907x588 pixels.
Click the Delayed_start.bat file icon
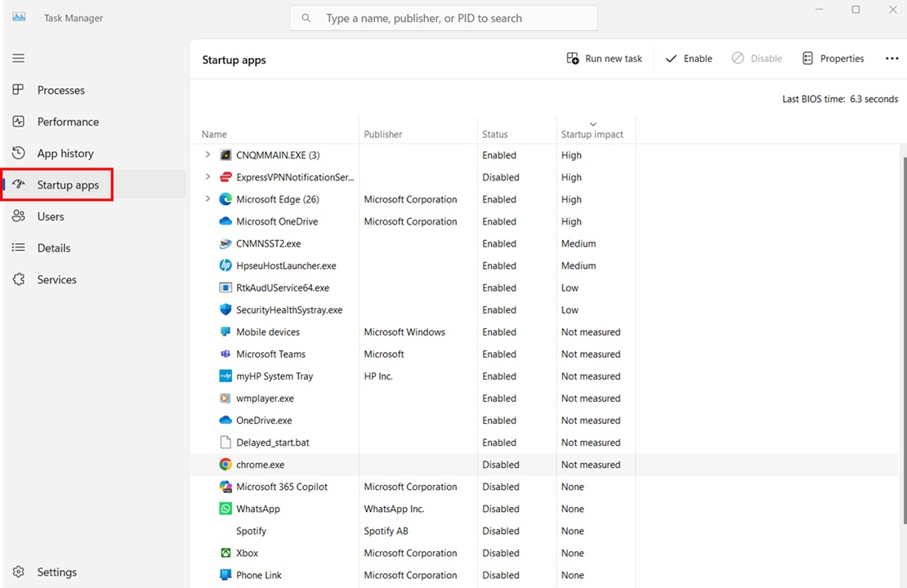click(x=226, y=443)
